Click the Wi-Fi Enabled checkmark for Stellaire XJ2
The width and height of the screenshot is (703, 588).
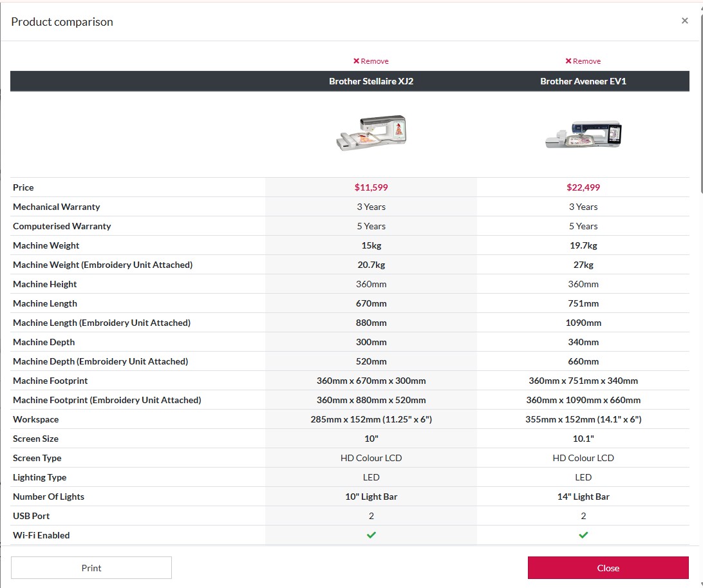(371, 535)
